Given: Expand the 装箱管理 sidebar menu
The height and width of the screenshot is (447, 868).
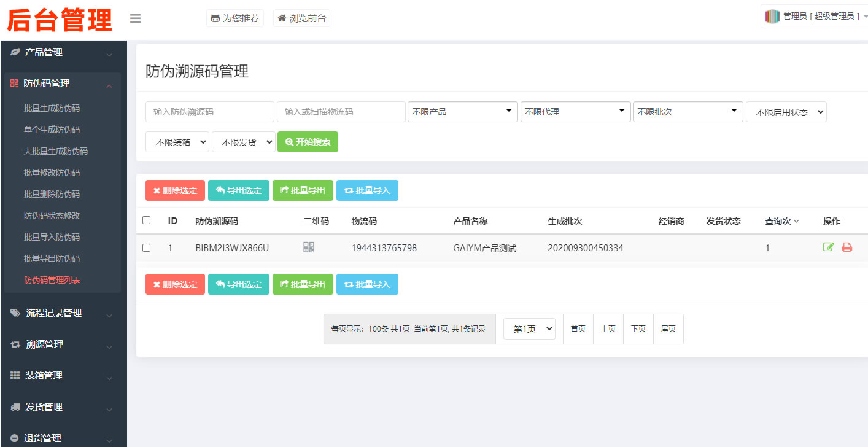Looking at the screenshot, I should point(63,376).
